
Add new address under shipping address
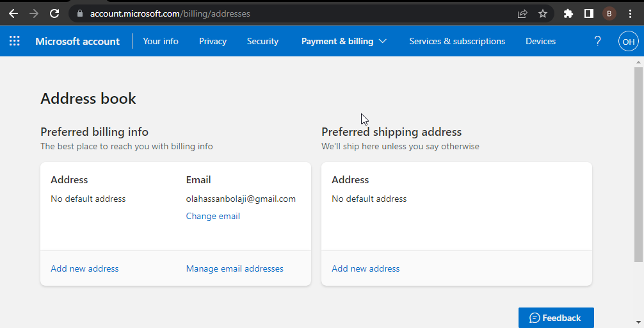point(366,268)
